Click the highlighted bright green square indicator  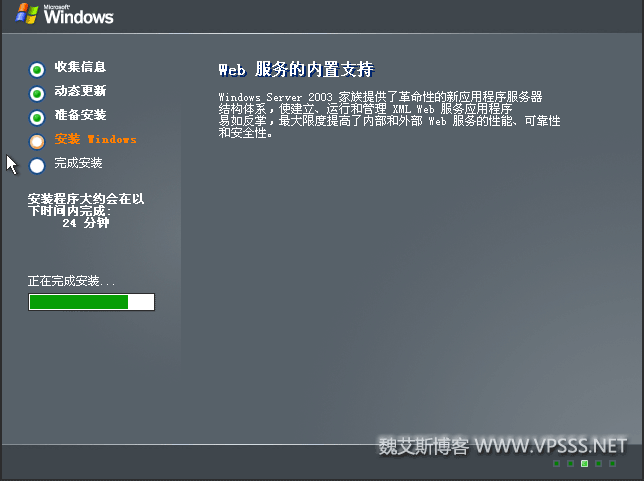pos(584,463)
